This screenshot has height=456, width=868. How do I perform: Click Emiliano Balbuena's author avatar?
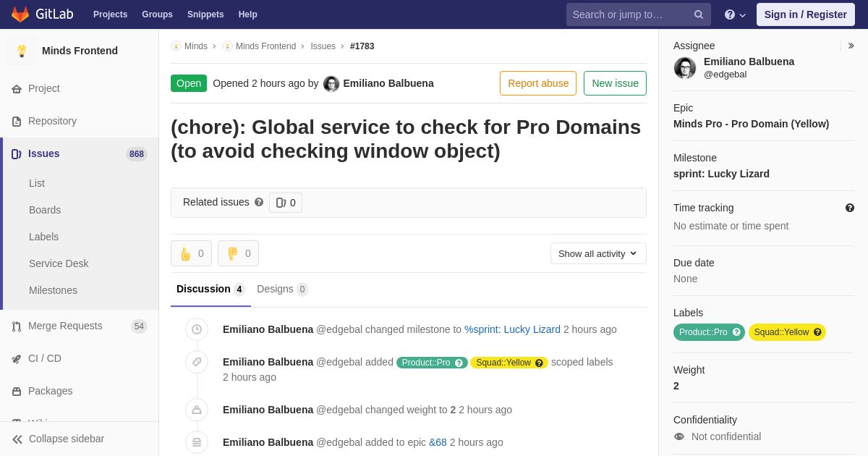click(331, 84)
